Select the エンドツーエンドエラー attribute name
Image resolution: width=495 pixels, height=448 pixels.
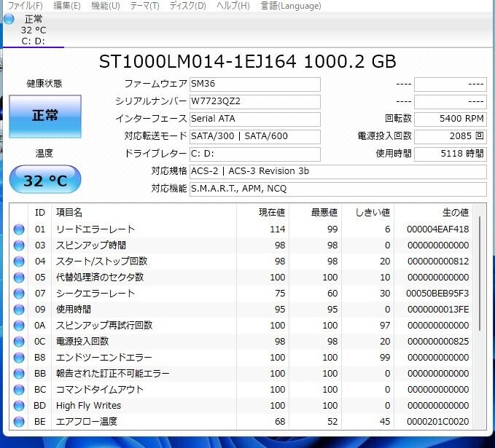coord(104,358)
